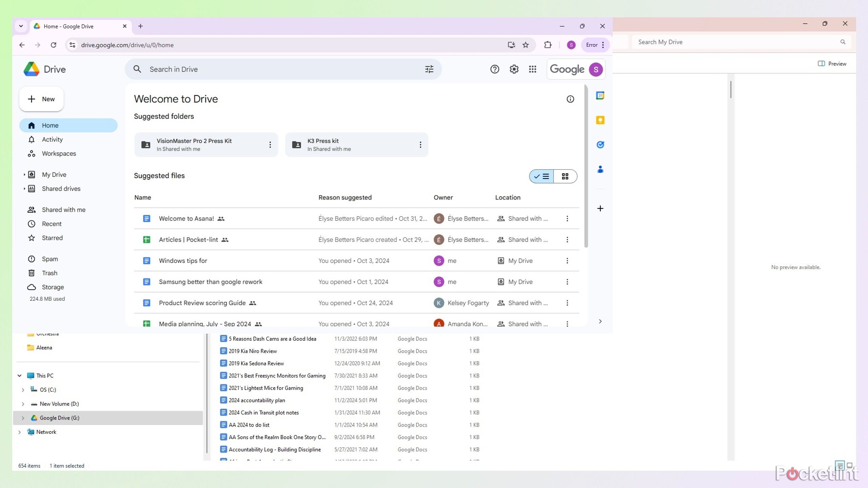The height and width of the screenshot is (488, 868).
Task: Open Contacts side panel icon
Action: 600,169
